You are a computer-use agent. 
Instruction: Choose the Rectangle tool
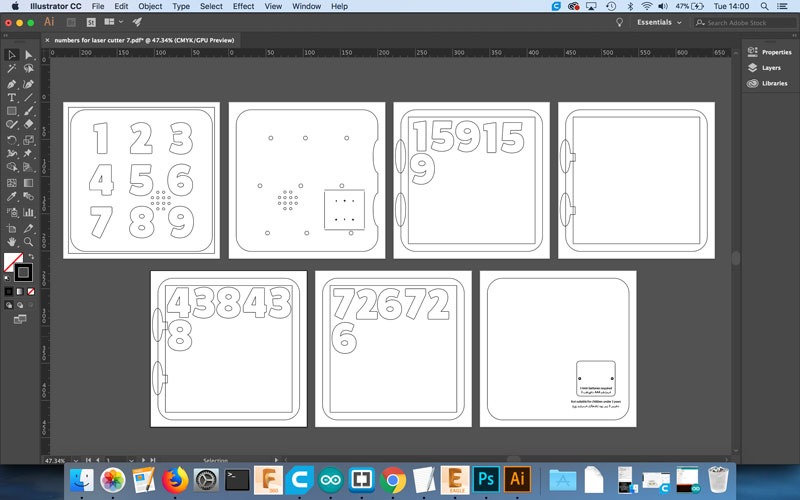12,111
